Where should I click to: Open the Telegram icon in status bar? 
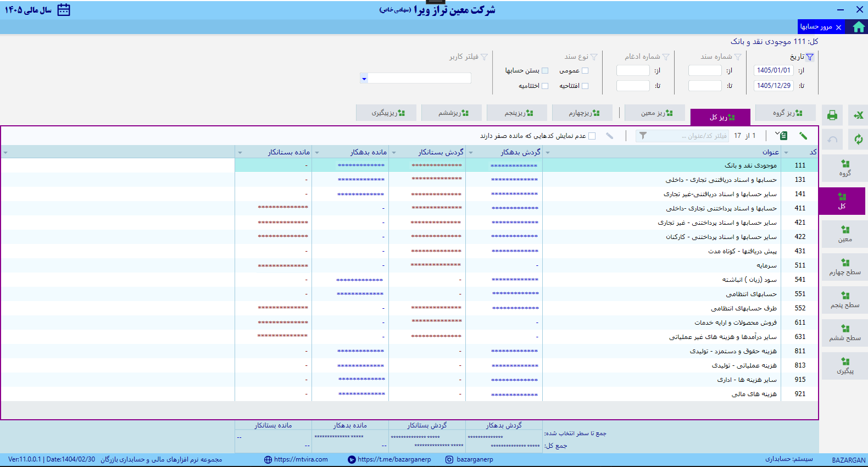pyautogui.click(x=352, y=460)
